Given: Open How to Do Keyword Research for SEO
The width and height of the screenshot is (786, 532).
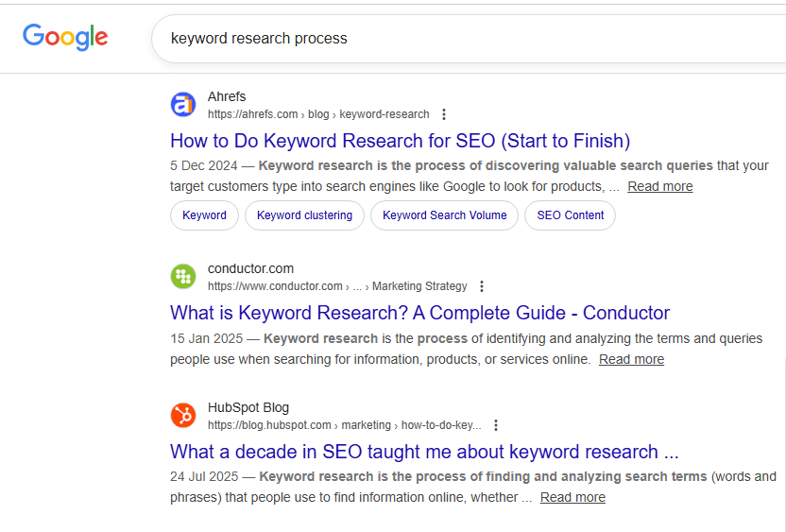Looking at the screenshot, I should click(400, 141).
